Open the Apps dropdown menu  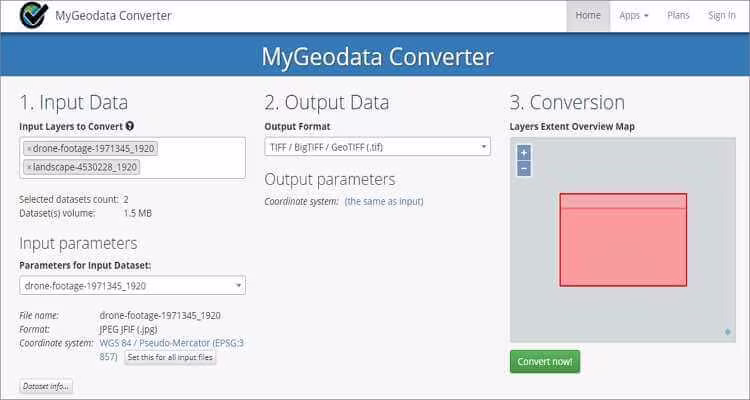tap(634, 16)
